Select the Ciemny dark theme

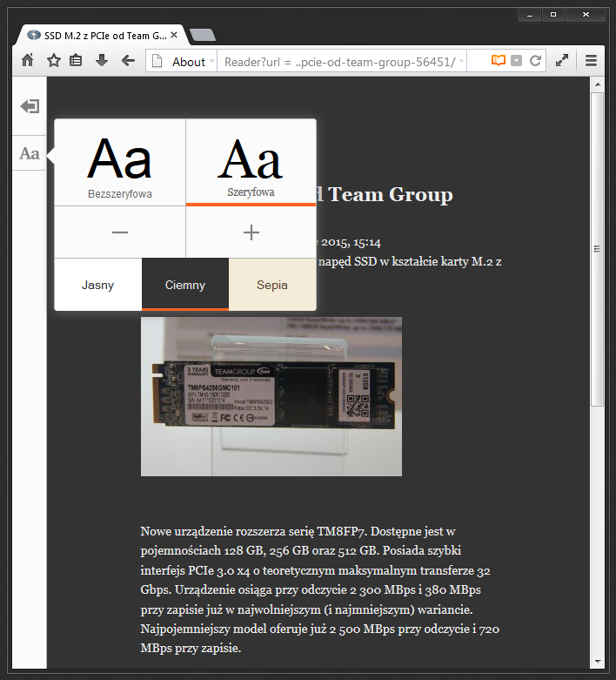pyautogui.click(x=185, y=285)
